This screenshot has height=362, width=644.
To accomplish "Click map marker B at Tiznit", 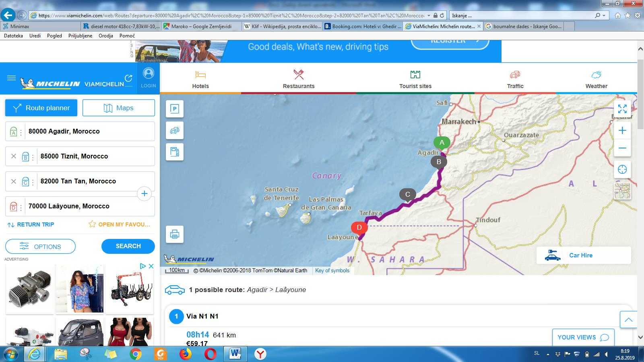I will (x=439, y=162).
